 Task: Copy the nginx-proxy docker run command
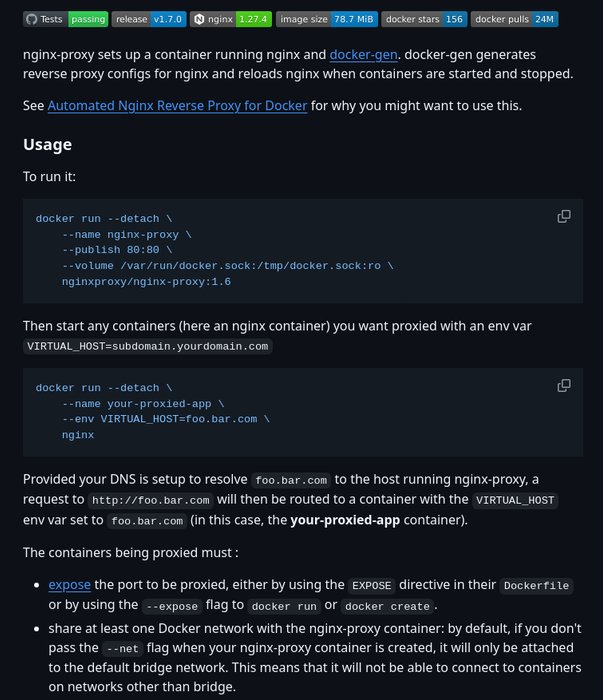pyautogui.click(x=564, y=216)
